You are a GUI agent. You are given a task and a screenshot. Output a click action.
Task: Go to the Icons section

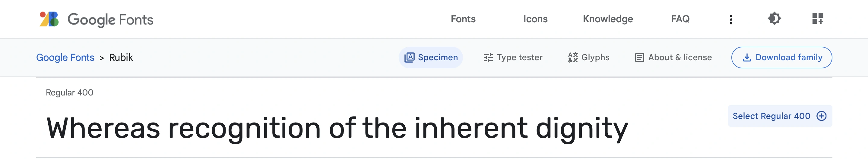click(x=535, y=19)
